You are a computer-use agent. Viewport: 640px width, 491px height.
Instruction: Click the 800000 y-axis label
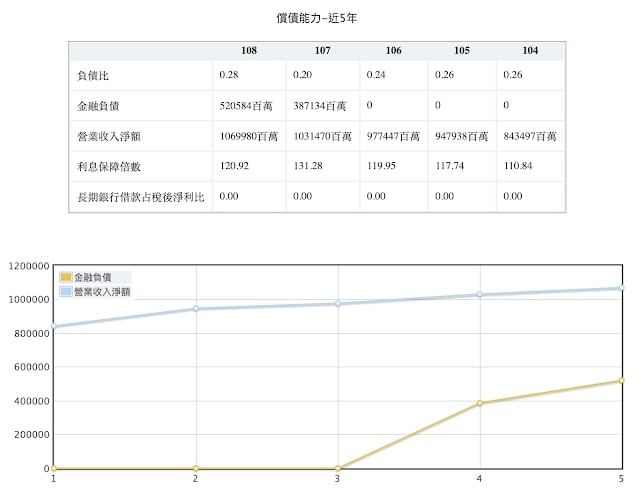pyautogui.click(x=31, y=333)
